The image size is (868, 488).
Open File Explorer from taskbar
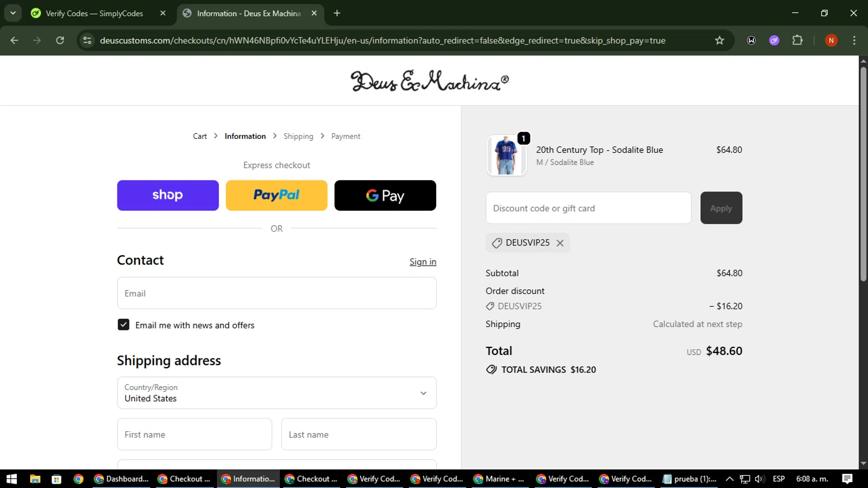tap(35, 479)
